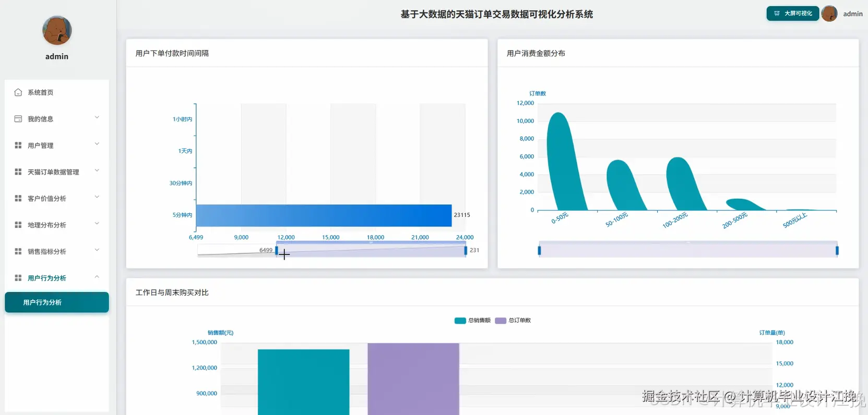
Task: Expand the 用户管理 menu chevron
Action: pos(97,144)
